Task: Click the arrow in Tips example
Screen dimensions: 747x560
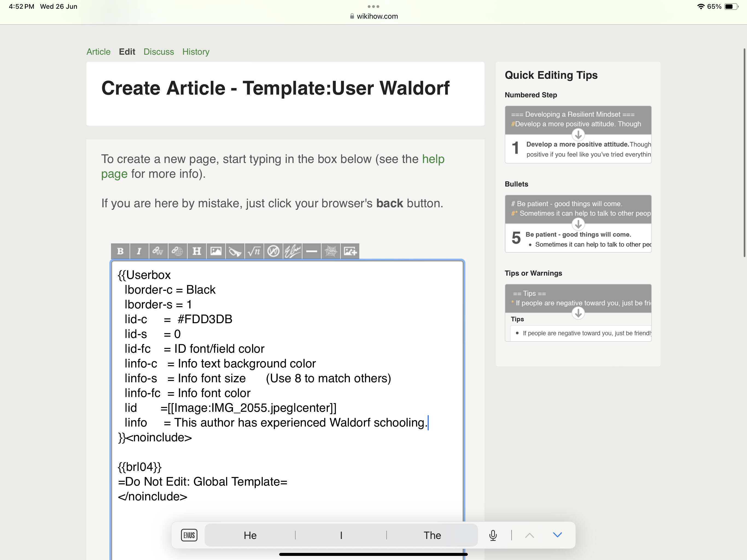Action: (x=578, y=313)
